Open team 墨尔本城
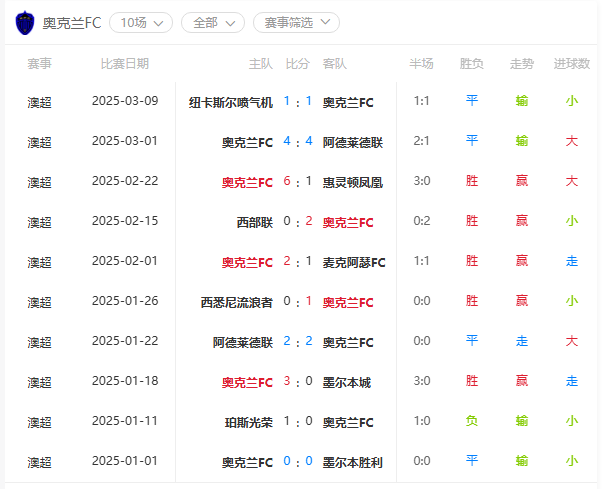Image resolution: width=602 pixels, height=489 pixels. click(x=347, y=382)
